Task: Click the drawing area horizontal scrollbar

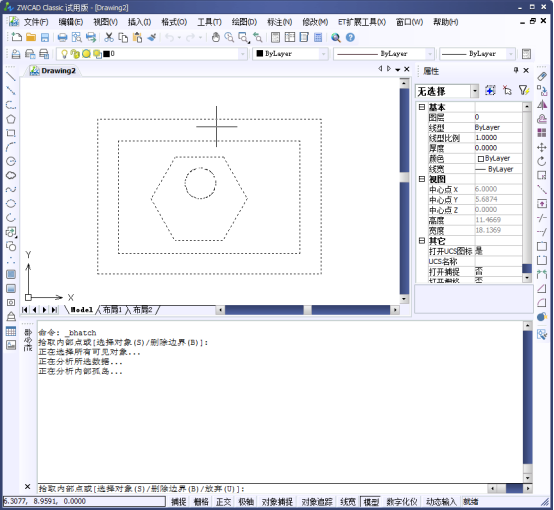Action: [x=307, y=310]
